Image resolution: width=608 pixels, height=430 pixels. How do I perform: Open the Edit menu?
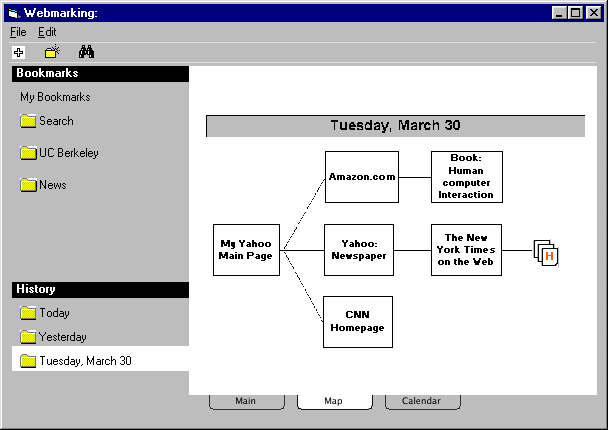click(47, 32)
